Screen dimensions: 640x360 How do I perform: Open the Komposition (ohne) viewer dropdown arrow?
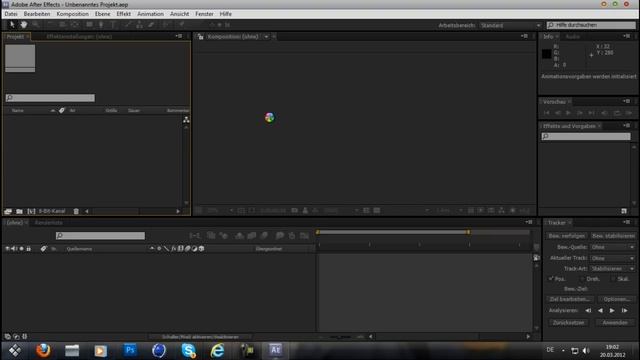pyautogui.click(x=267, y=37)
